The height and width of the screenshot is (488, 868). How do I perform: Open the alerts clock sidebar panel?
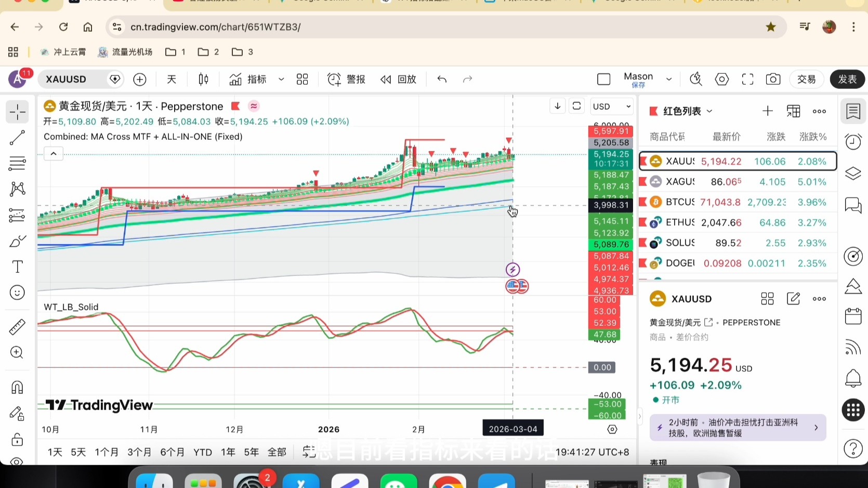pos(853,141)
